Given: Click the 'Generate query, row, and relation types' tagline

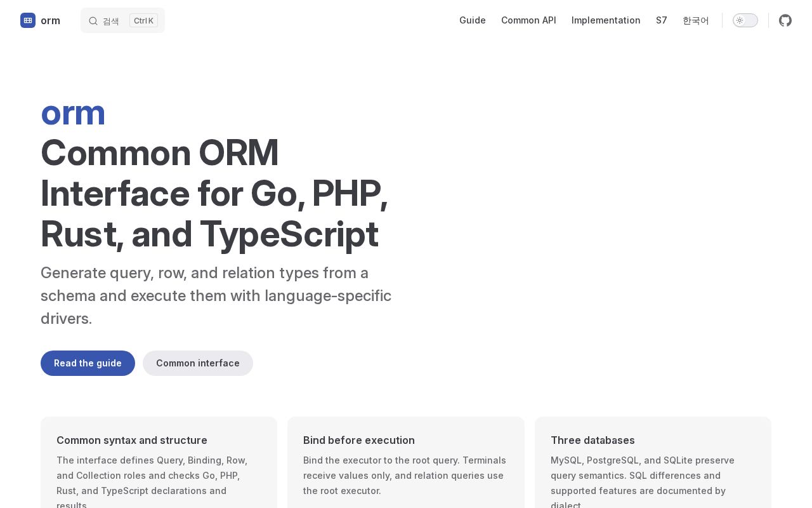Looking at the screenshot, I should point(216,295).
